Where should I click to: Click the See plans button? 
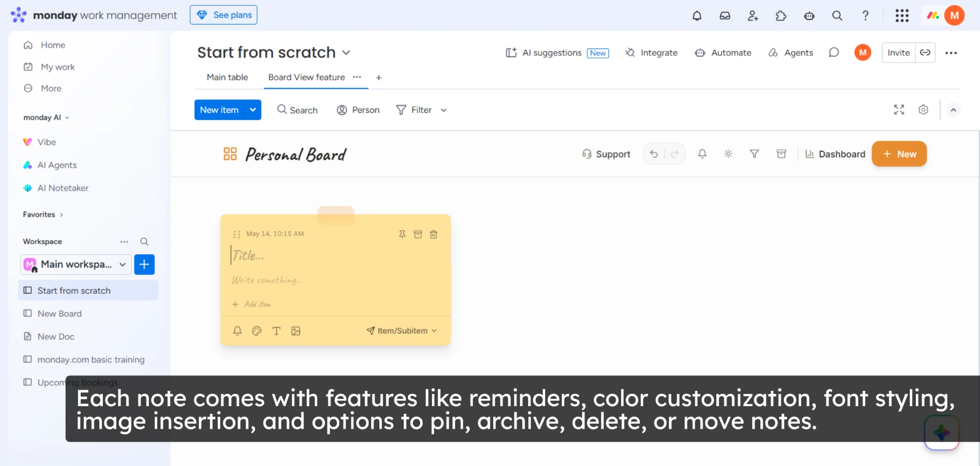[x=224, y=15]
